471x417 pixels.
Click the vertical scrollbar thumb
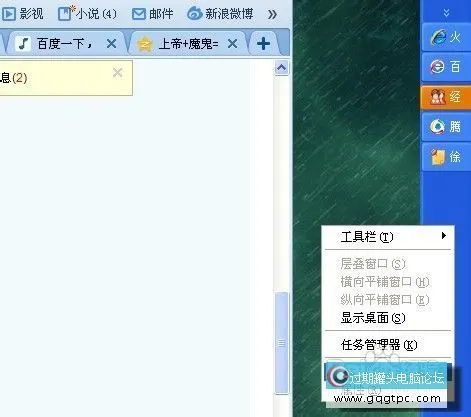coord(282,343)
